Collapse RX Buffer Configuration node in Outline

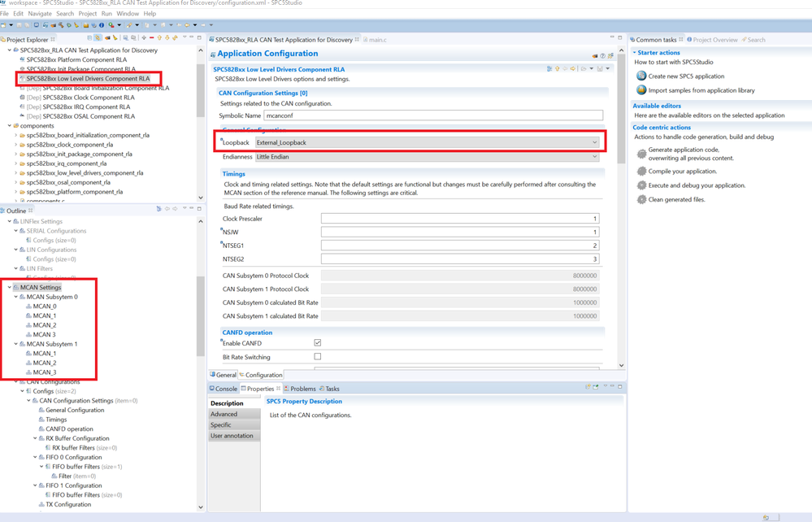click(35, 438)
